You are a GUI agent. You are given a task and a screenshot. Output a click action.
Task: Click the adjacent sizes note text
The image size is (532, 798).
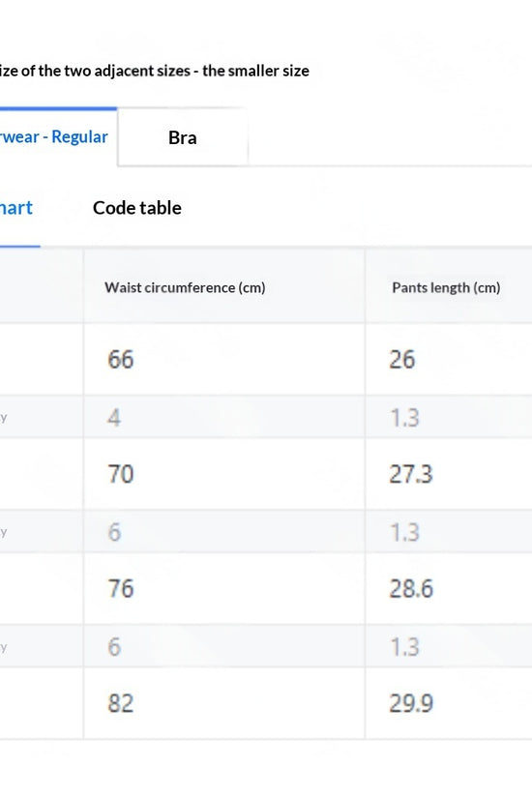coord(154,71)
